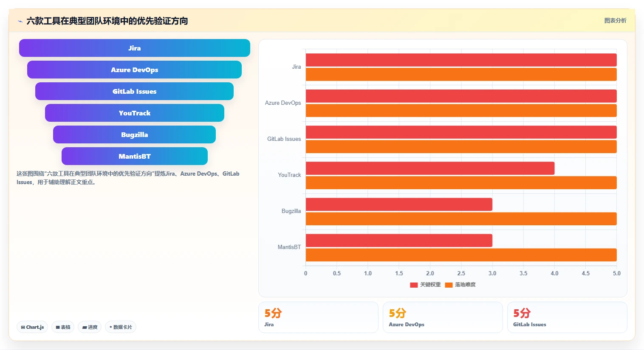The width and height of the screenshot is (644, 350).
Task: Select the Azure DevOps funnel bar
Action: coord(135,70)
